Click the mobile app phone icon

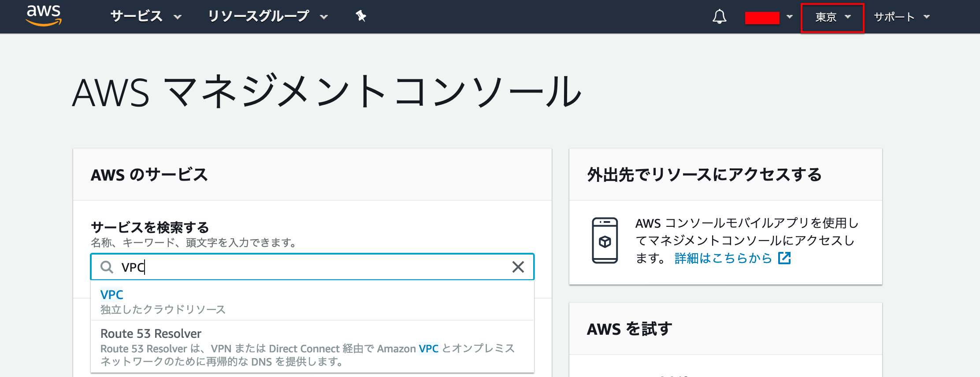605,241
